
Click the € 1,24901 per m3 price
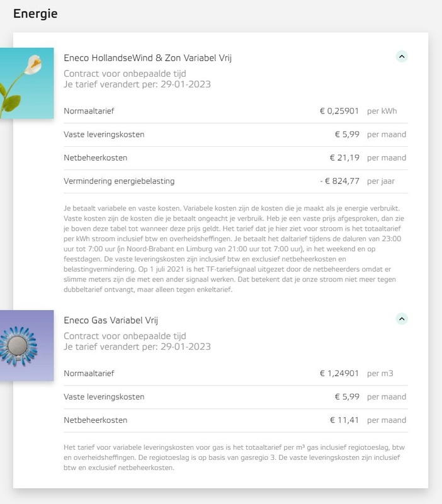pyautogui.click(x=339, y=374)
